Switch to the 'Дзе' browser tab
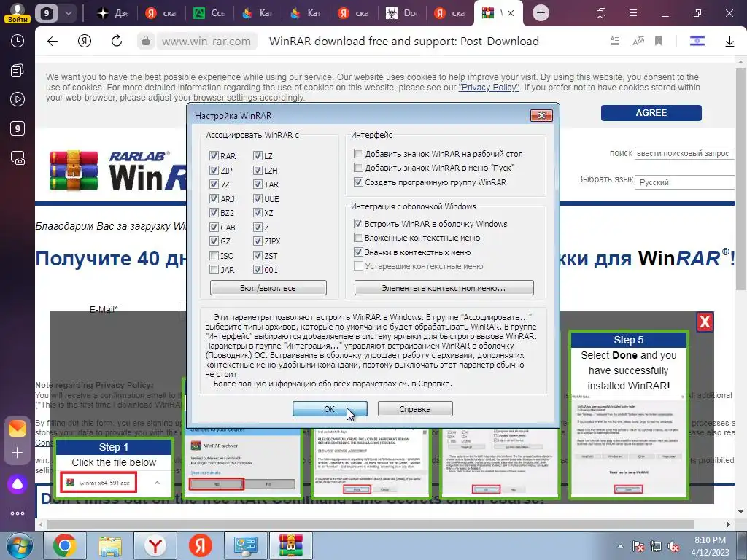The image size is (747, 560). coord(112,13)
